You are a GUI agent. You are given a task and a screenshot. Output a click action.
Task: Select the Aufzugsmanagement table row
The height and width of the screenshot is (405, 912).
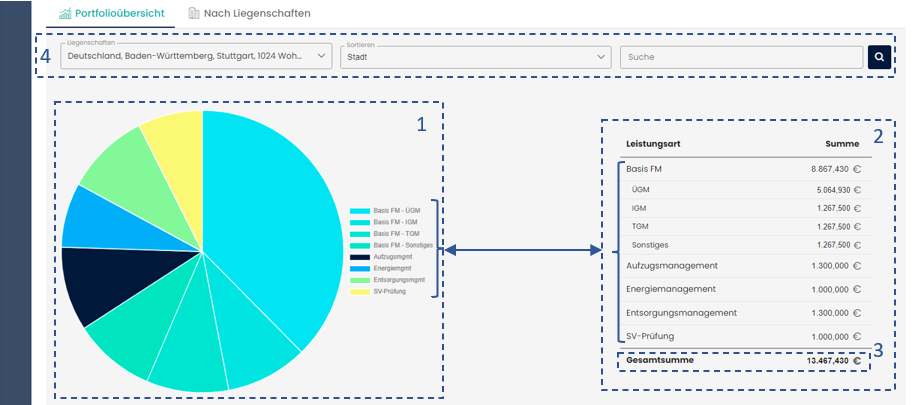672,265
